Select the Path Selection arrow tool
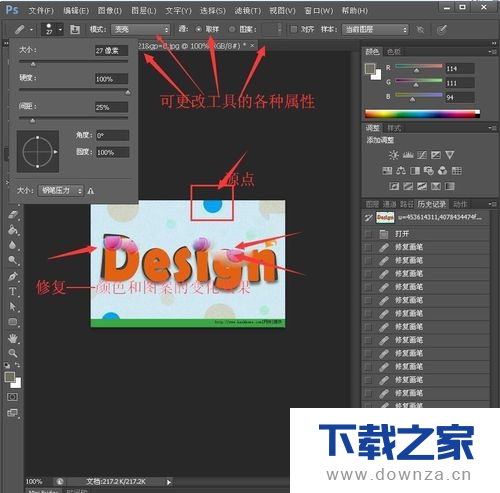500x493 pixels. point(13,306)
